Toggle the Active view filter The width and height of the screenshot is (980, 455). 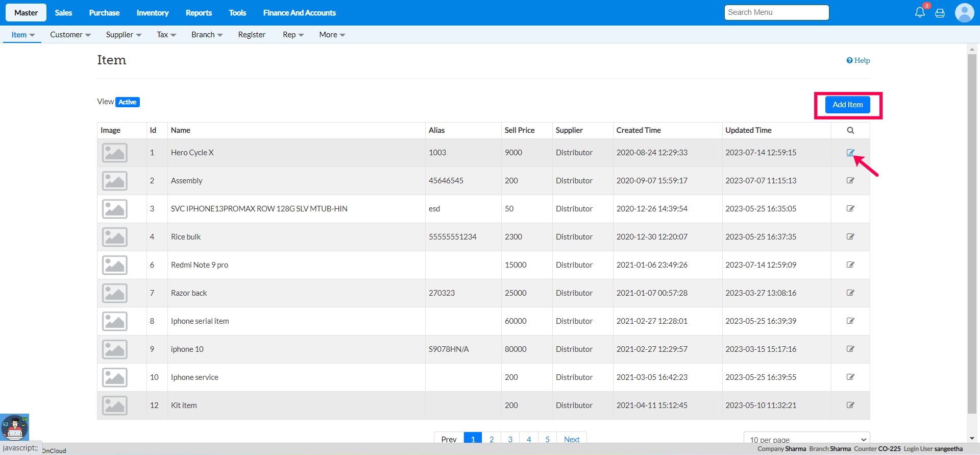[128, 102]
